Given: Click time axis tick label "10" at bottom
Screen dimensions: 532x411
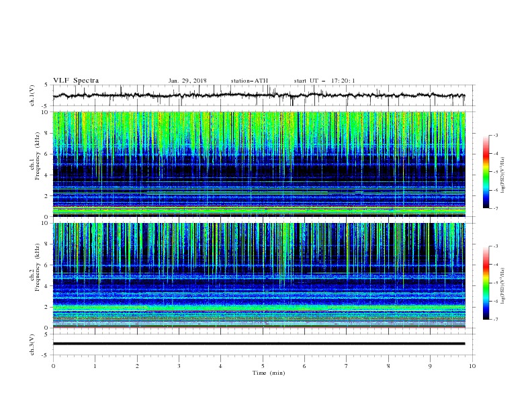Looking at the screenshot, I should [x=472, y=366].
